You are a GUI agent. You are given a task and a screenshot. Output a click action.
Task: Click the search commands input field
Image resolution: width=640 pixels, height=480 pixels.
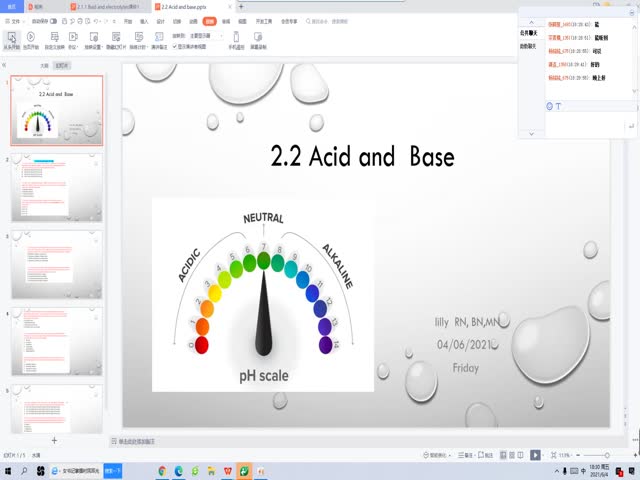coord(327,21)
